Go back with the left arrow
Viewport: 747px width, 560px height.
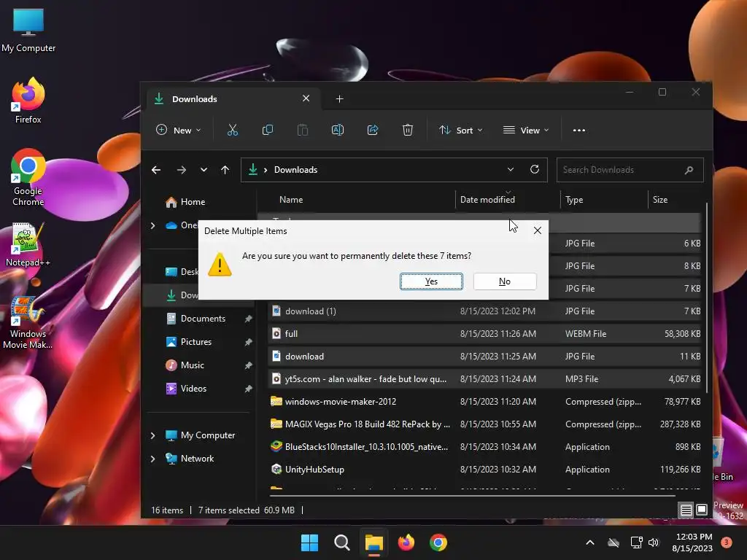[156, 170]
